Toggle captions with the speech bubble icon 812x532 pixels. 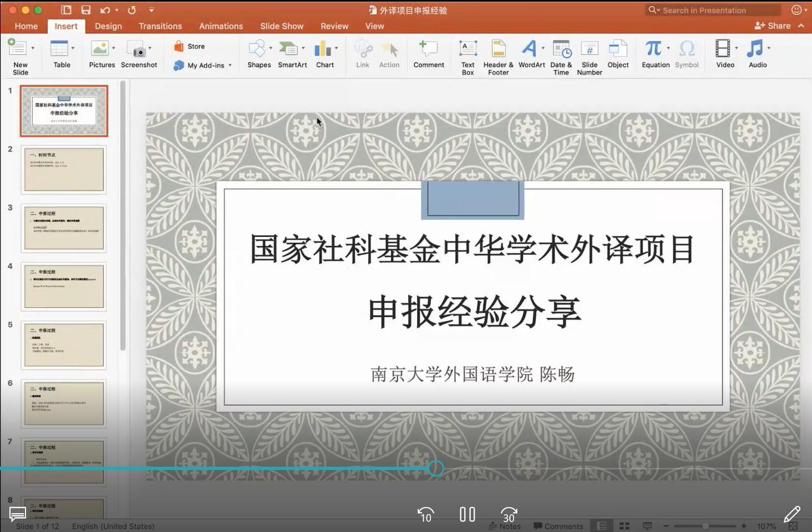pos(18,514)
